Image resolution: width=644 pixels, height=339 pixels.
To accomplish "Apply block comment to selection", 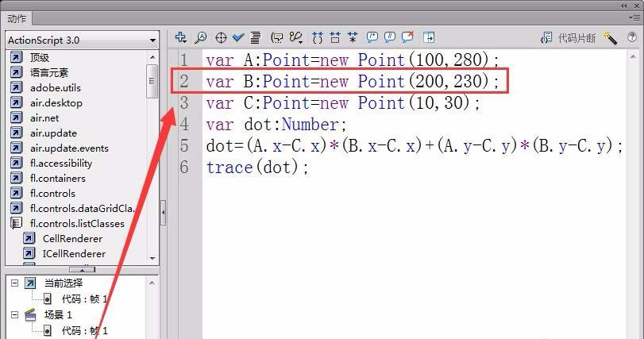I will pos(372,38).
